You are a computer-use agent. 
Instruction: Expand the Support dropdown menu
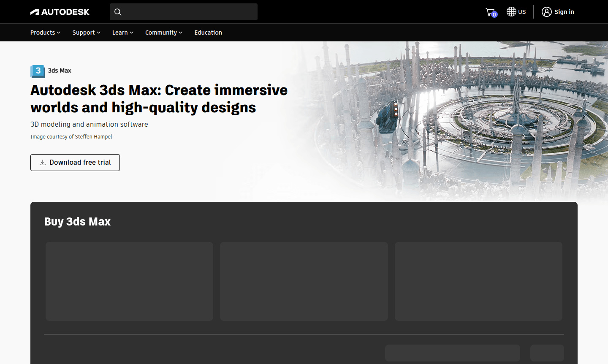coord(86,33)
